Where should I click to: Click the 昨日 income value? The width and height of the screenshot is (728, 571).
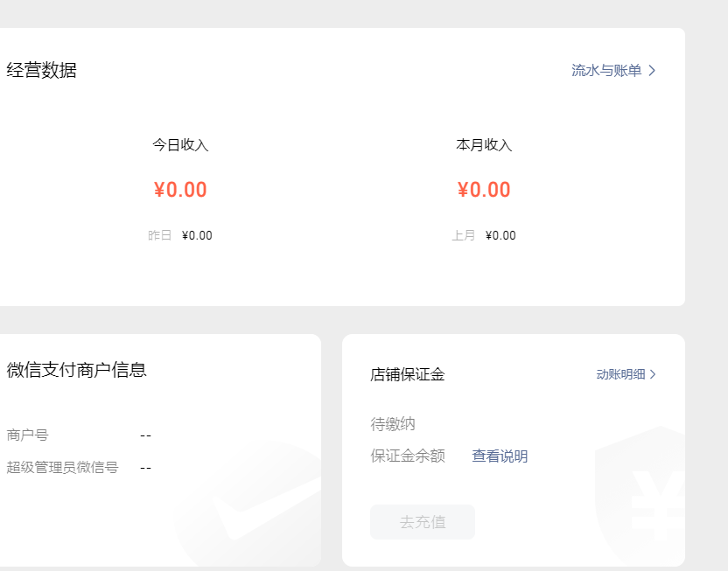point(197,235)
